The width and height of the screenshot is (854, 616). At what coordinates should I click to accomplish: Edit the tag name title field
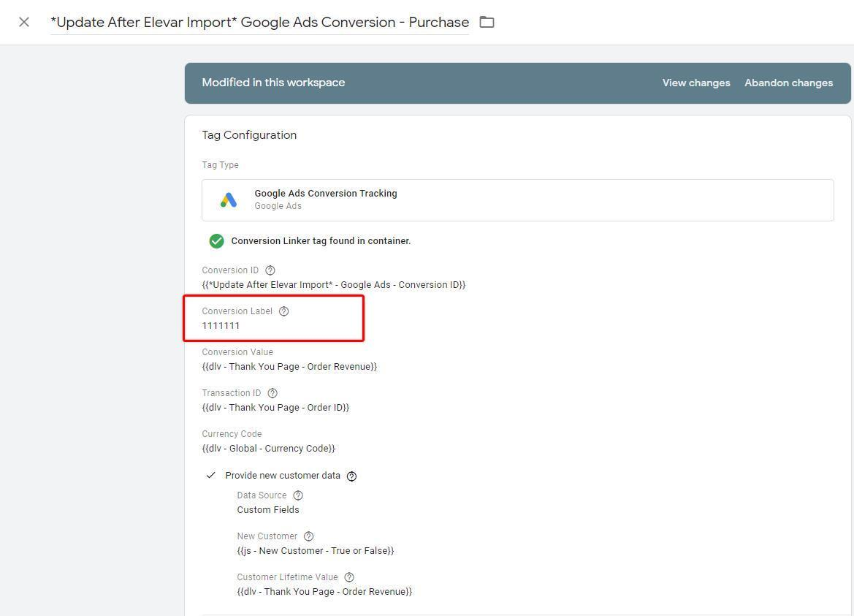259,23
